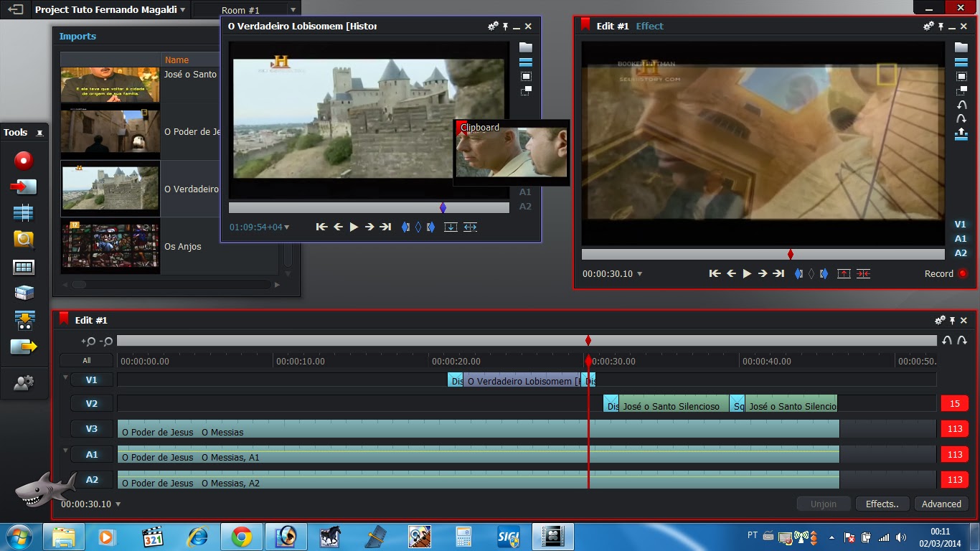This screenshot has width=980, height=551.
Task: Open the Record tool in the Tools panel
Action: tap(24, 160)
